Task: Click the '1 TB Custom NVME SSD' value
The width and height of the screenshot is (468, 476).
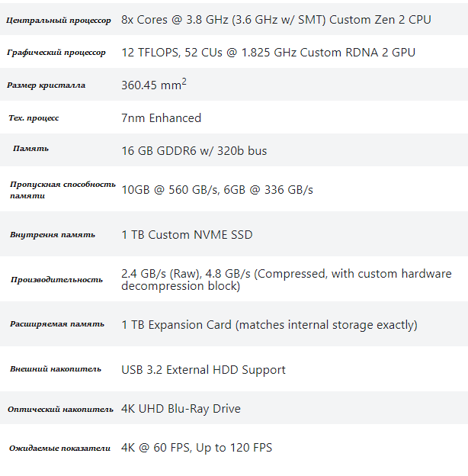Action: pos(187,235)
